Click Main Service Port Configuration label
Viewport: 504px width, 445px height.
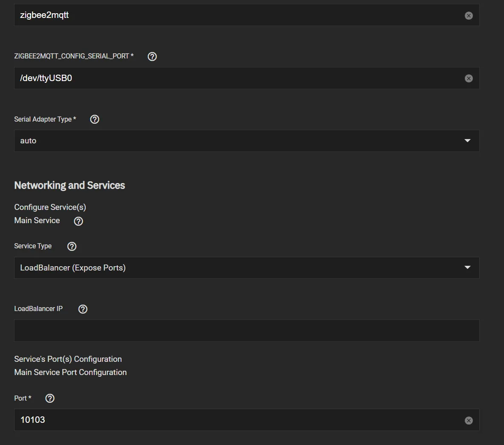(x=70, y=372)
